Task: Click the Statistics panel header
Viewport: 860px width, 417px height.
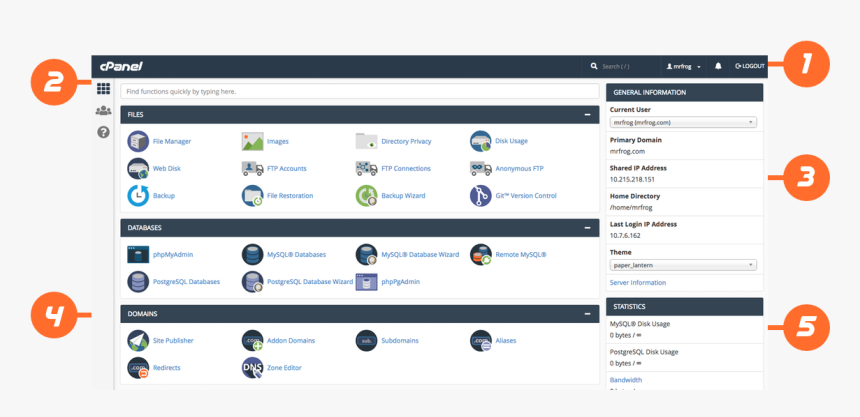Action: click(x=684, y=307)
